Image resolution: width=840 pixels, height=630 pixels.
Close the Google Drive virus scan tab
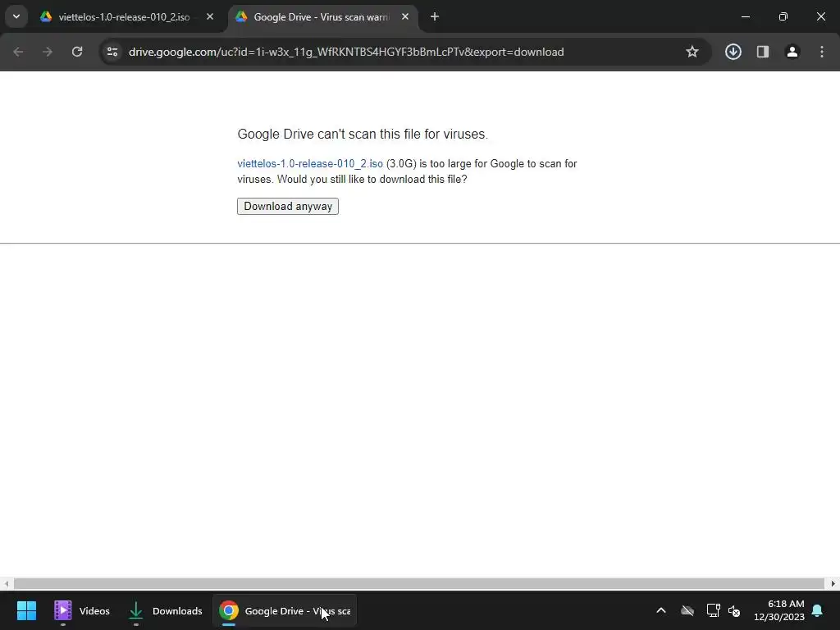(x=405, y=17)
